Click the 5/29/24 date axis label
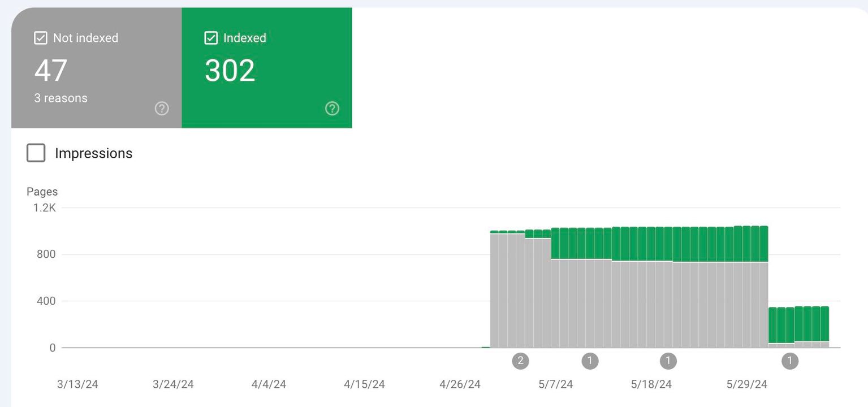 tap(746, 384)
